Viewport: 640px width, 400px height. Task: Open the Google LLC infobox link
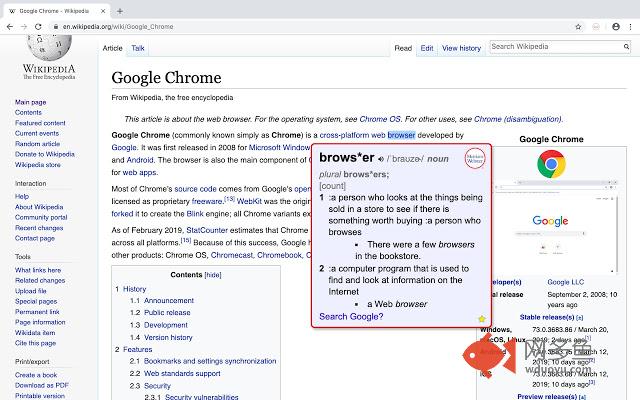[566, 282]
